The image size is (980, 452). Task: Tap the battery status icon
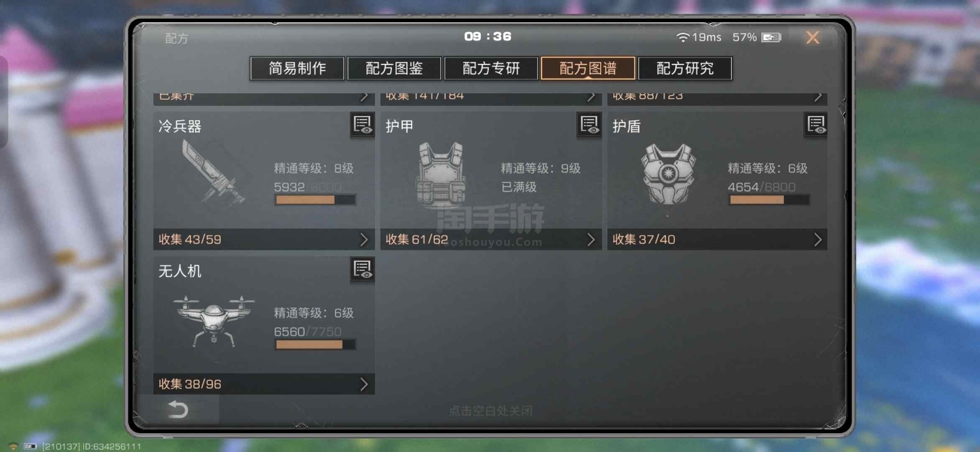(771, 38)
